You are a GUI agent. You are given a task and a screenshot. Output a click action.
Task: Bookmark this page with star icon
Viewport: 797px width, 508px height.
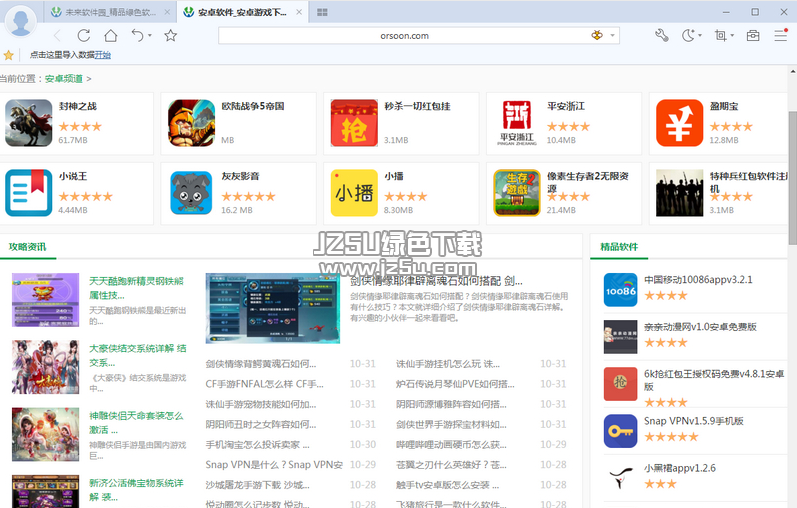[171, 35]
